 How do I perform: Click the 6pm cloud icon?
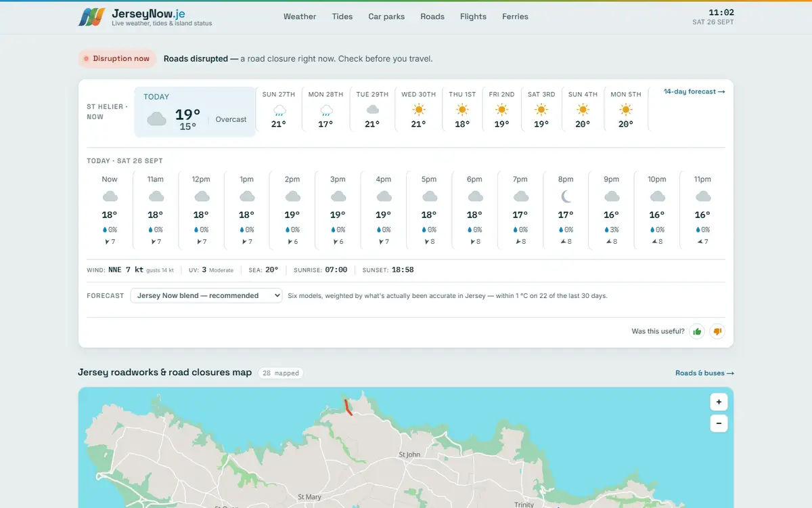475,196
